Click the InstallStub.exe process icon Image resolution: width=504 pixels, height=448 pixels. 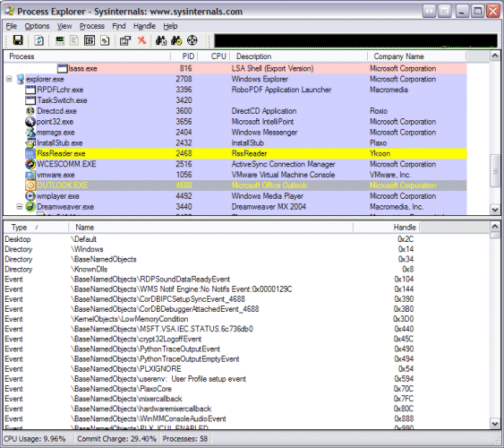click(30, 142)
